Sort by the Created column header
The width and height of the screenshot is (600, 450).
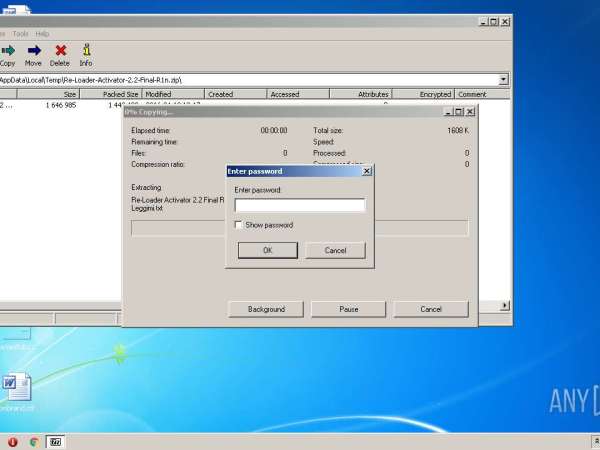click(x=235, y=94)
